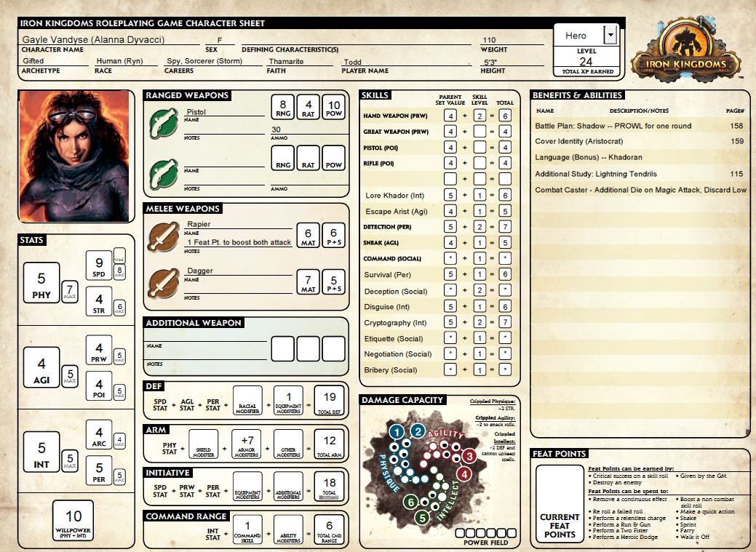Click the blue Physique circle numbered 1
This screenshot has width=756, height=552.
coord(397,432)
